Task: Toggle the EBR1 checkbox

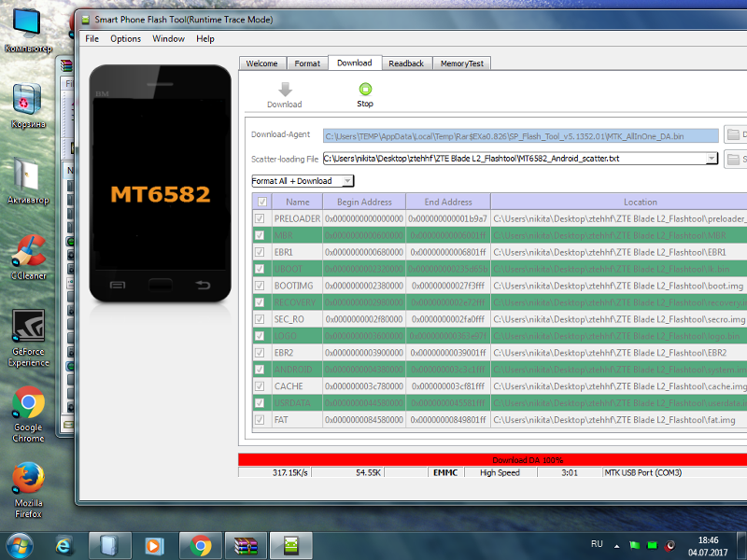Action: (260, 252)
